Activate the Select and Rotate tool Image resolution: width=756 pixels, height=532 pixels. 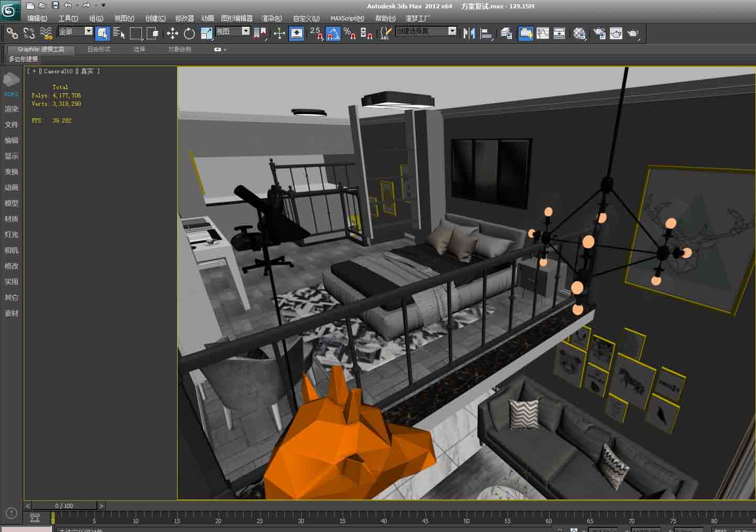189,34
